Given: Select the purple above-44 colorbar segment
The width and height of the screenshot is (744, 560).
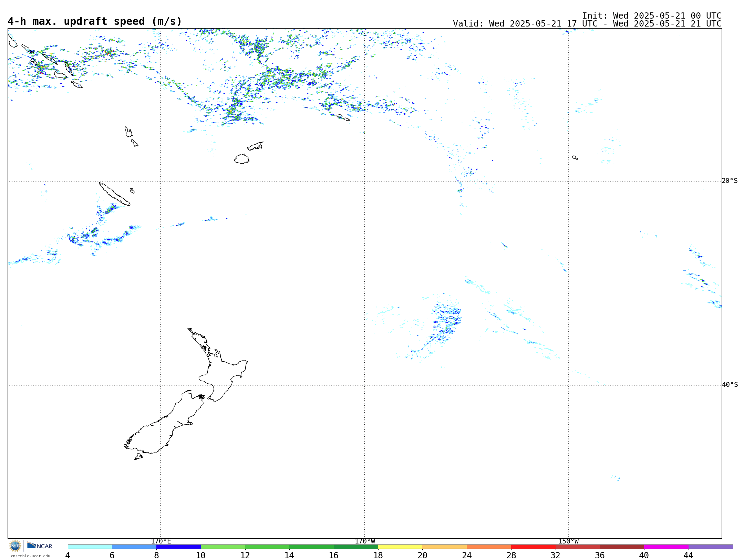Looking at the screenshot, I should [711, 547].
